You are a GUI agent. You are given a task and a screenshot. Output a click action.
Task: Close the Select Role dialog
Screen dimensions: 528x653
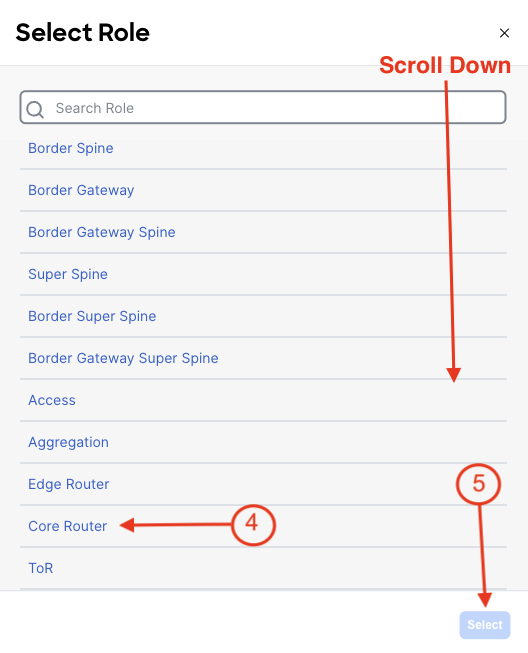tap(504, 33)
